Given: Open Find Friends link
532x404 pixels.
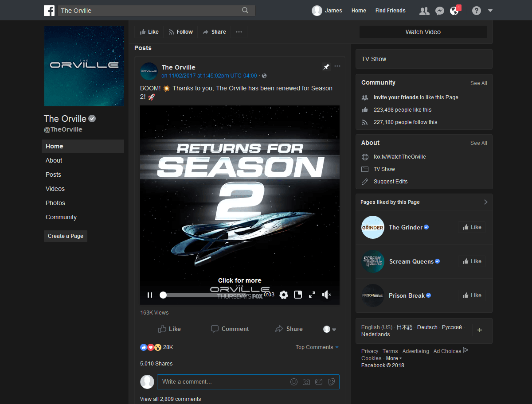Looking at the screenshot, I should point(390,11).
